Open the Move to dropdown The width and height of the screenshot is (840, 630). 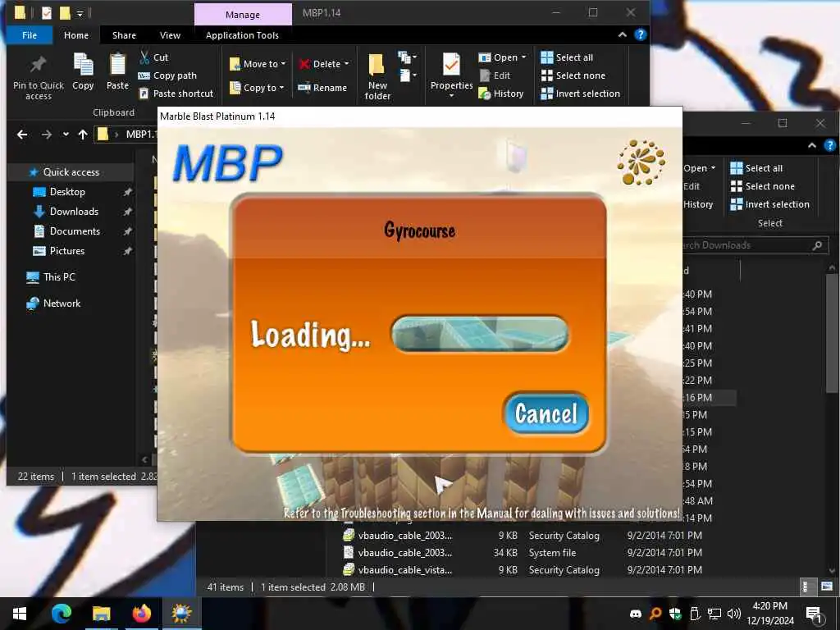coord(258,64)
